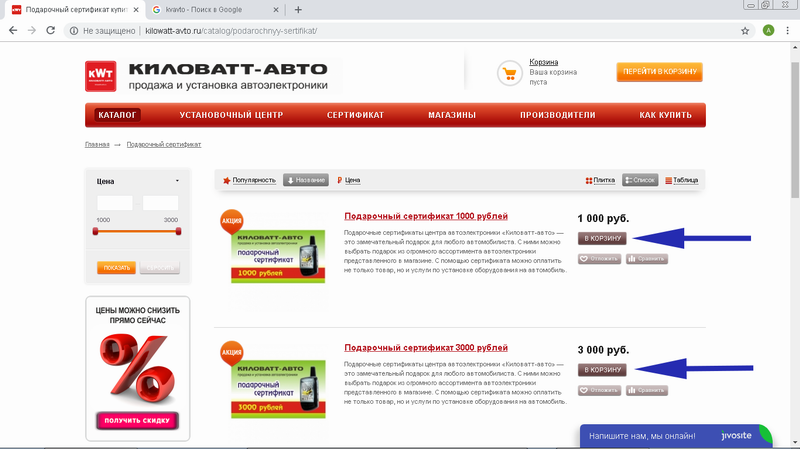Open the СЕРТИФИКАТ menu item
This screenshot has height=449, width=800.
click(x=355, y=115)
